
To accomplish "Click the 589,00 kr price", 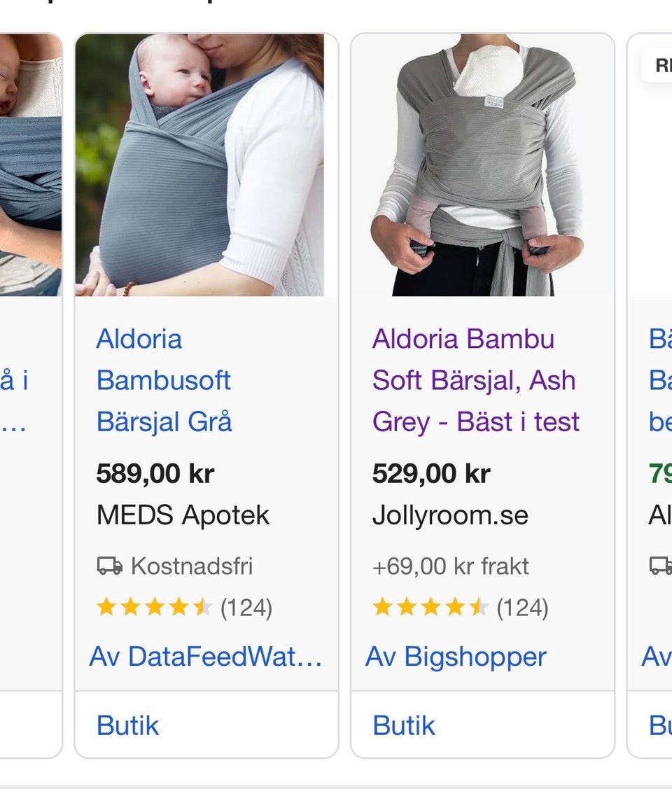I will [155, 474].
